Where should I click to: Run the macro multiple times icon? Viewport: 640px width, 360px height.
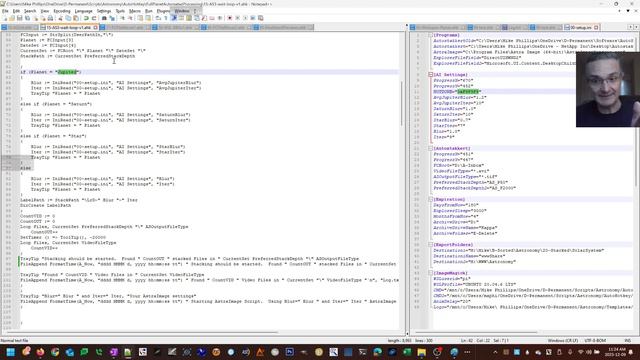point(253,18)
